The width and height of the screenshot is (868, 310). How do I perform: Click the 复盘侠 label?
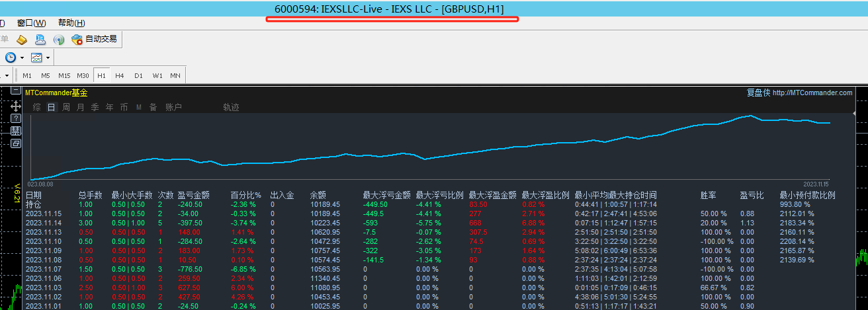pos(759,93)
